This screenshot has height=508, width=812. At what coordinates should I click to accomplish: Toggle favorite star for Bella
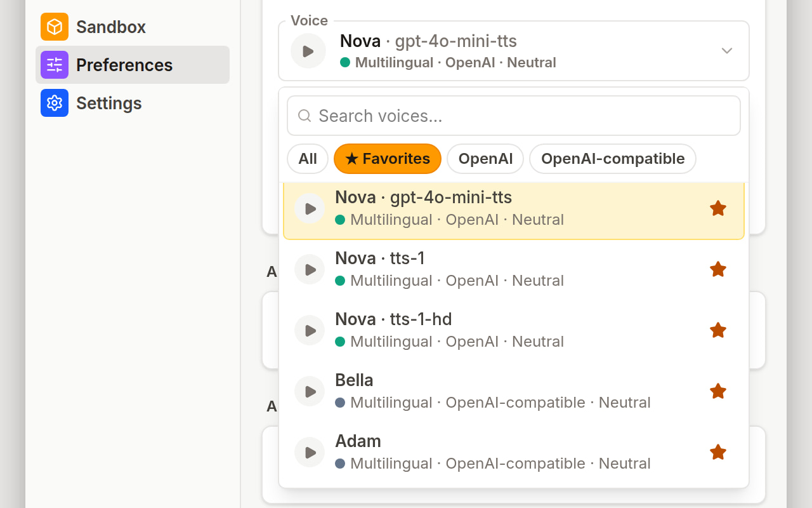click(x=718, y=391)
